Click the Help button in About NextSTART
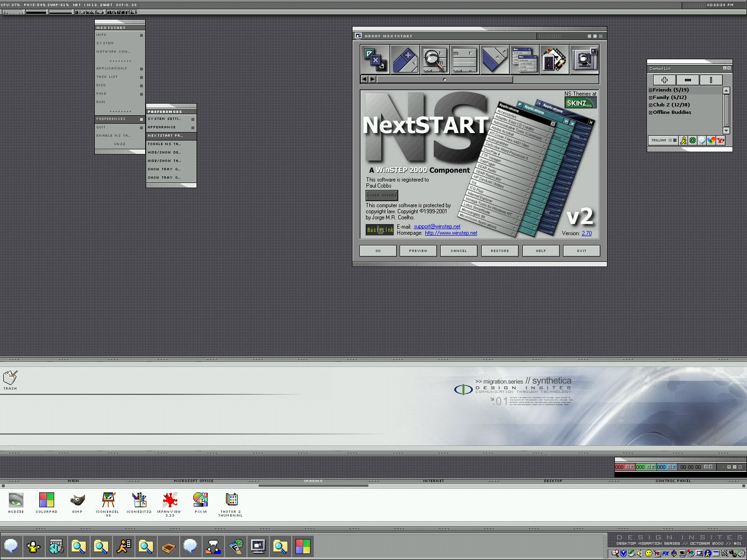Image resolution: width=747 pixels, height=560 pixels. [541, 251]
